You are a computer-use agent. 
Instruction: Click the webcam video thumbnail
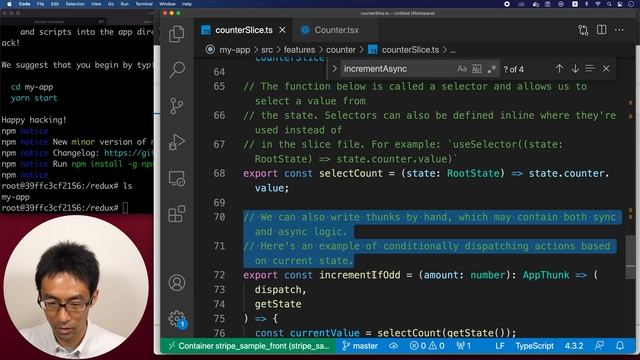tap(76, 287)
